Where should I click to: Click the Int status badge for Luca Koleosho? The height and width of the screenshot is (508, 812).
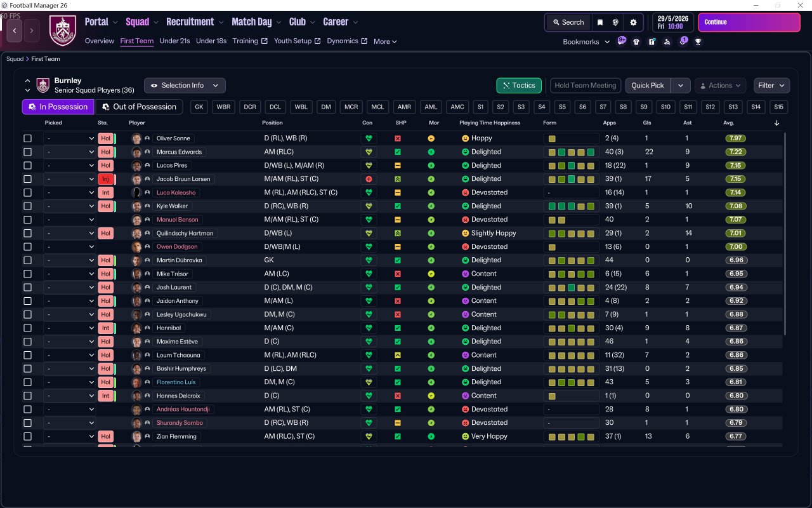105,192
